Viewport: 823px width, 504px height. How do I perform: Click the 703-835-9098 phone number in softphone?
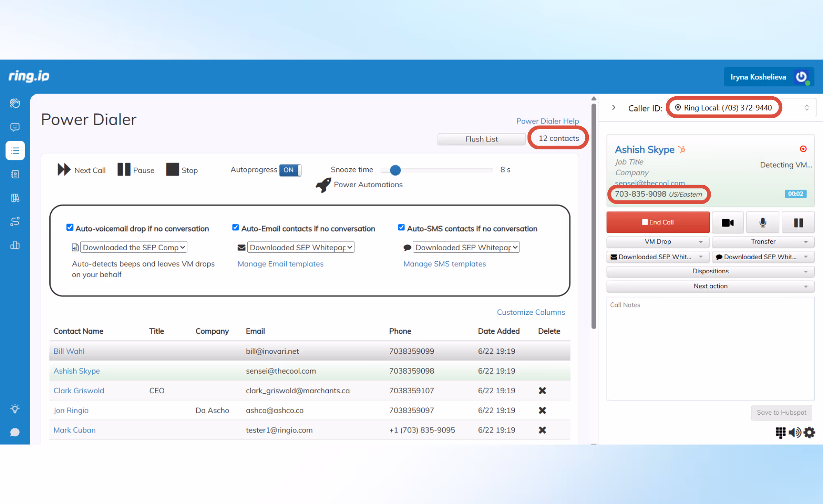[x=640, y=194]
